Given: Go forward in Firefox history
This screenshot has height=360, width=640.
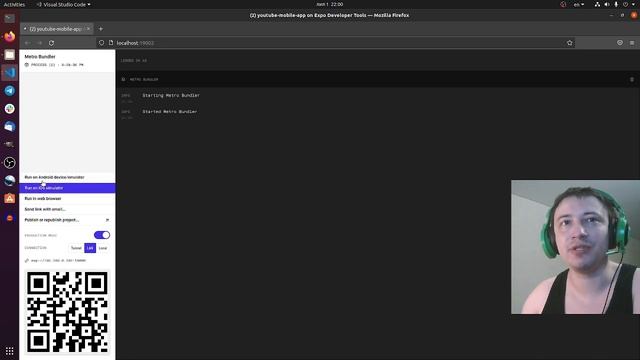Looking at the screenshot, I should [40, 43].
